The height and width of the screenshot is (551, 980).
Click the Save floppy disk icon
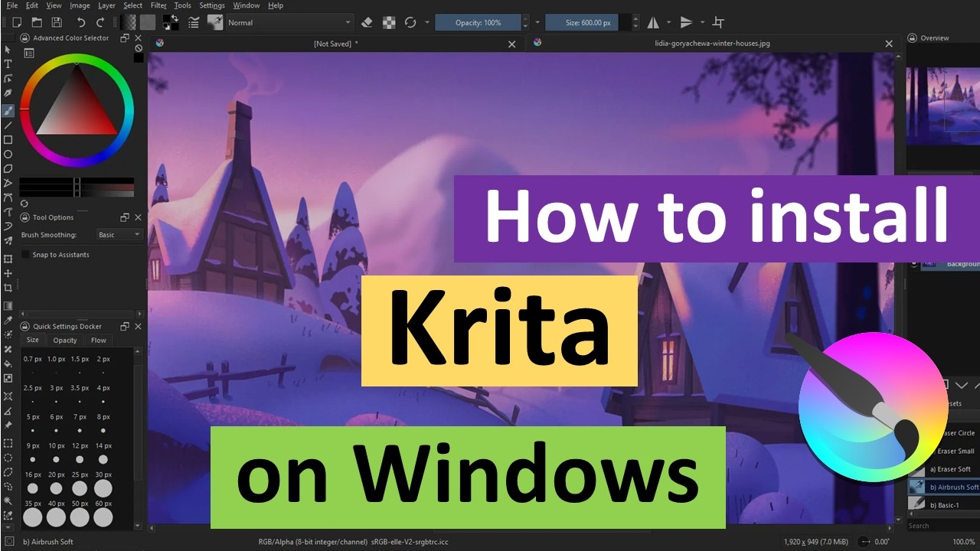[x=57, y=22]
